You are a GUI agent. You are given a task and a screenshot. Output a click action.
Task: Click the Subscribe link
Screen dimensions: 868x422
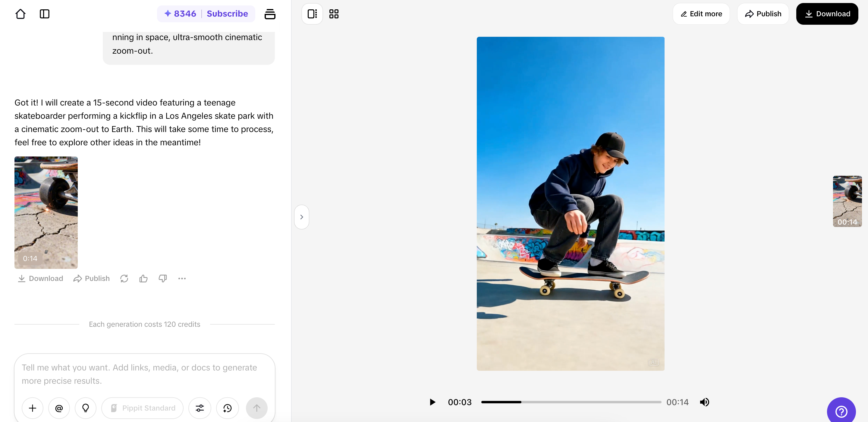228,14
